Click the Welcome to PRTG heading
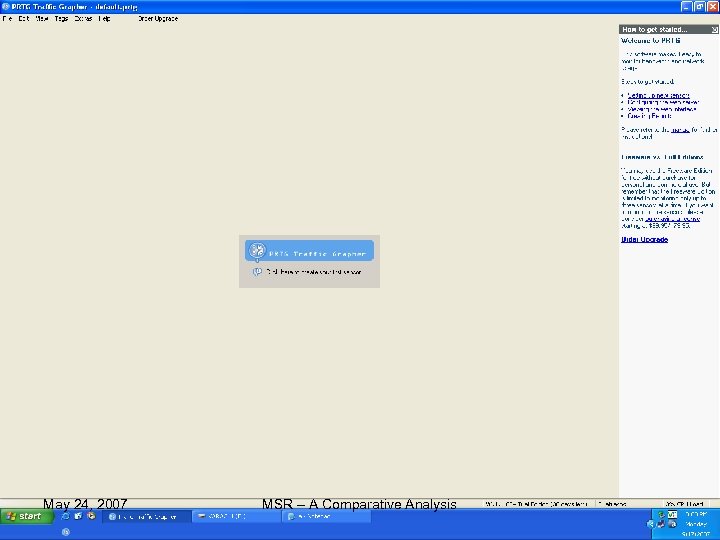This screenshot has height=540, width=720. click(x=651, y=41)
